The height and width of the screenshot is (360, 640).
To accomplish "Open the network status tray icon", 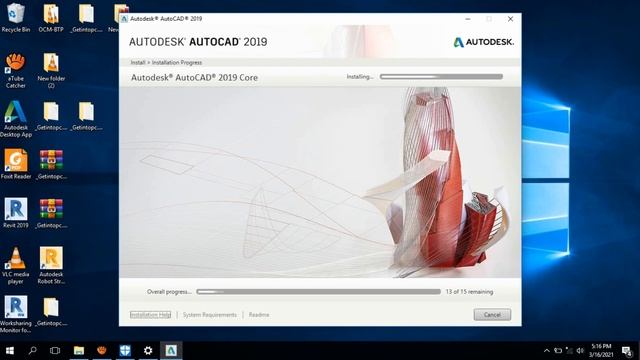I will coord(569,351).
